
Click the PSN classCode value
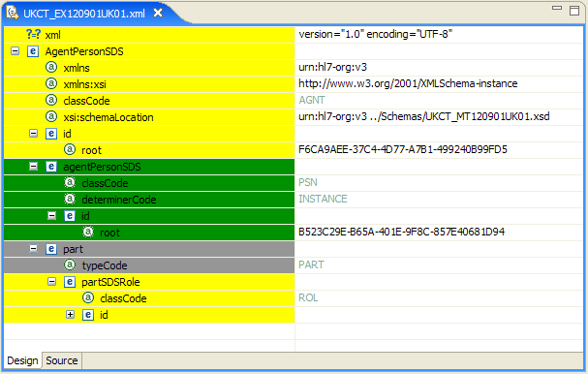(308, 182)
